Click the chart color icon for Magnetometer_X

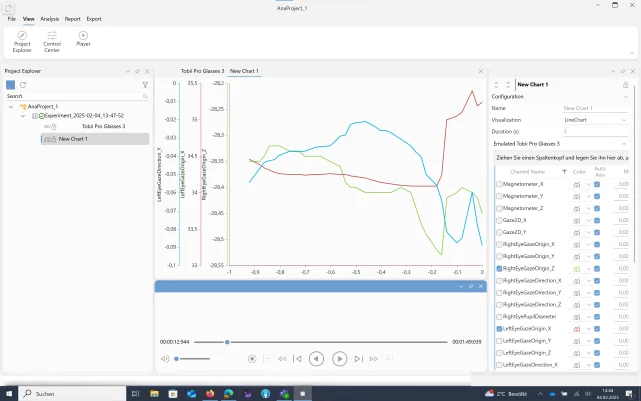576,184
